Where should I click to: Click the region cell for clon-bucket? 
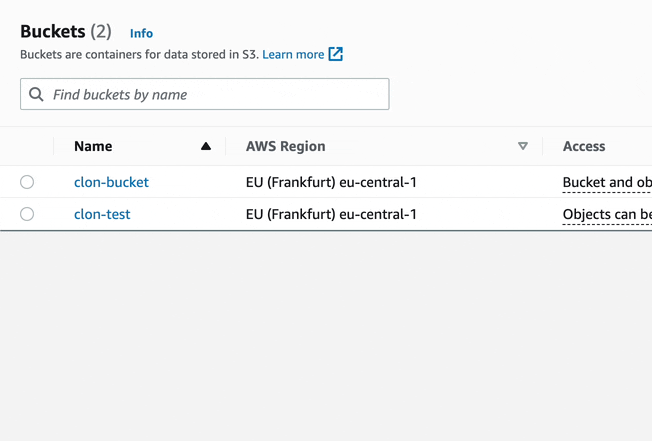coord(331,182)
